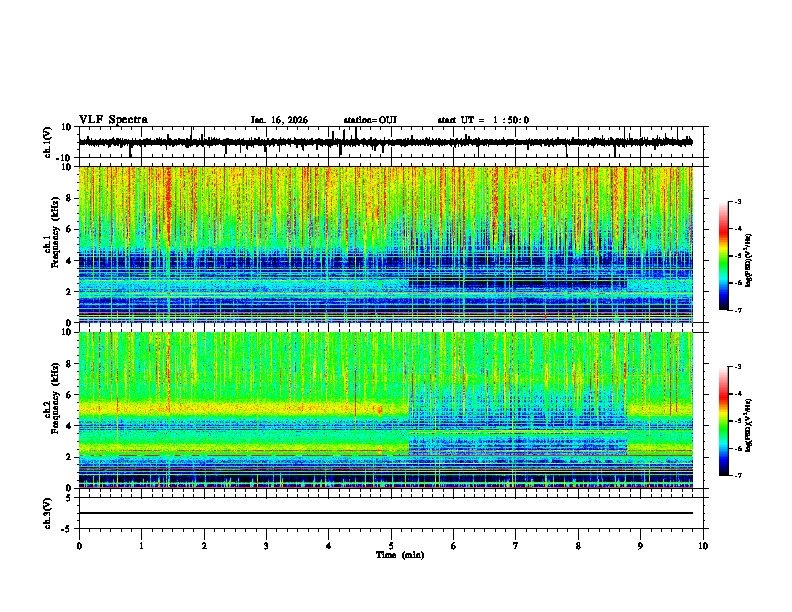Image resolution: width=792 pixels, height=612 pixels.
Task: Click the "-7" label on ch.1 color scale
Action: [737, 310]
